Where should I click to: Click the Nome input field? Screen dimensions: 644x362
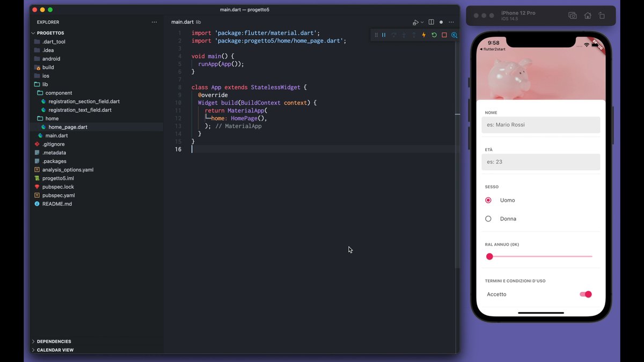pos(540,125)
